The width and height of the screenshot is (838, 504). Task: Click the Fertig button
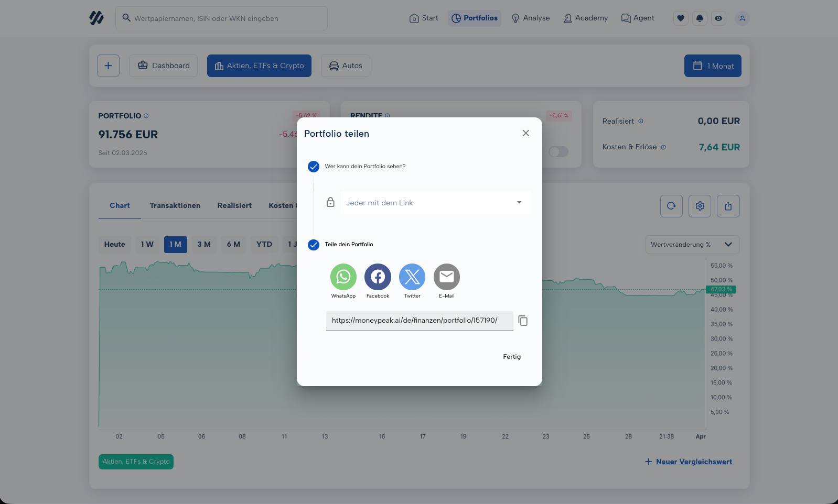[512, 357]
